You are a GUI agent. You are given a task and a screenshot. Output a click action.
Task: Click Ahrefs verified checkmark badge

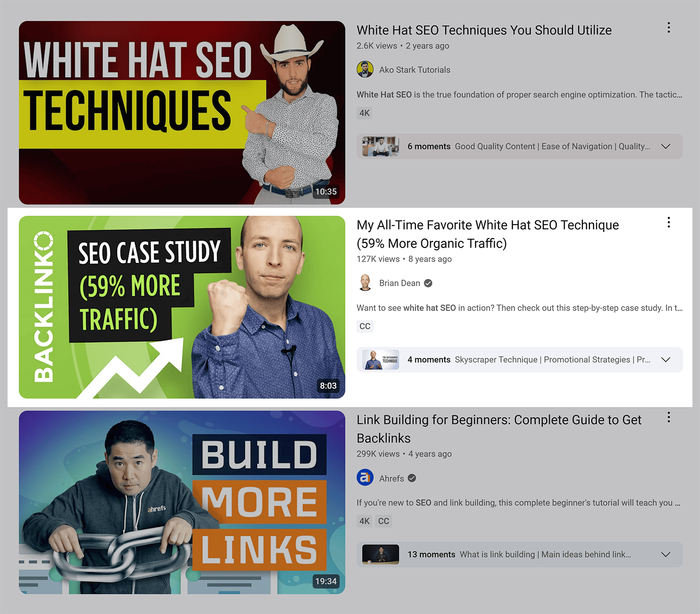[x=412, y=478]
